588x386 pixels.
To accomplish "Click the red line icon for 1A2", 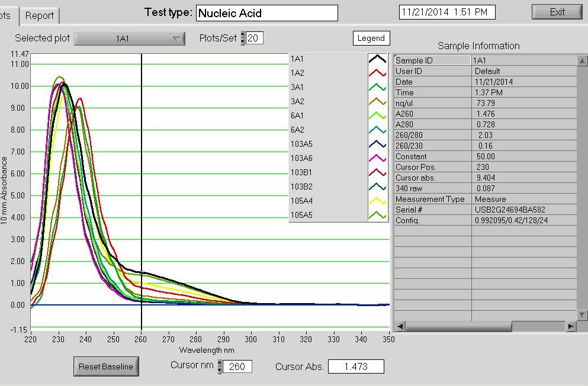I will click(377, 73).
